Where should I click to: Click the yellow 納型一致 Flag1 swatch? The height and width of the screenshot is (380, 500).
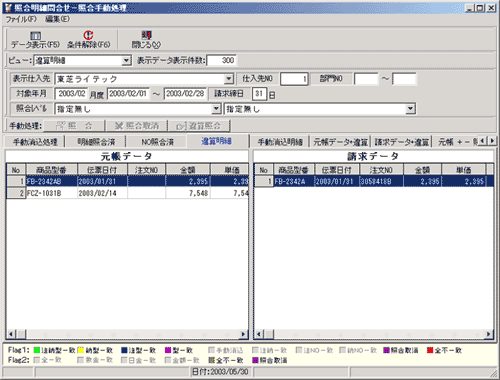[80, 350]
